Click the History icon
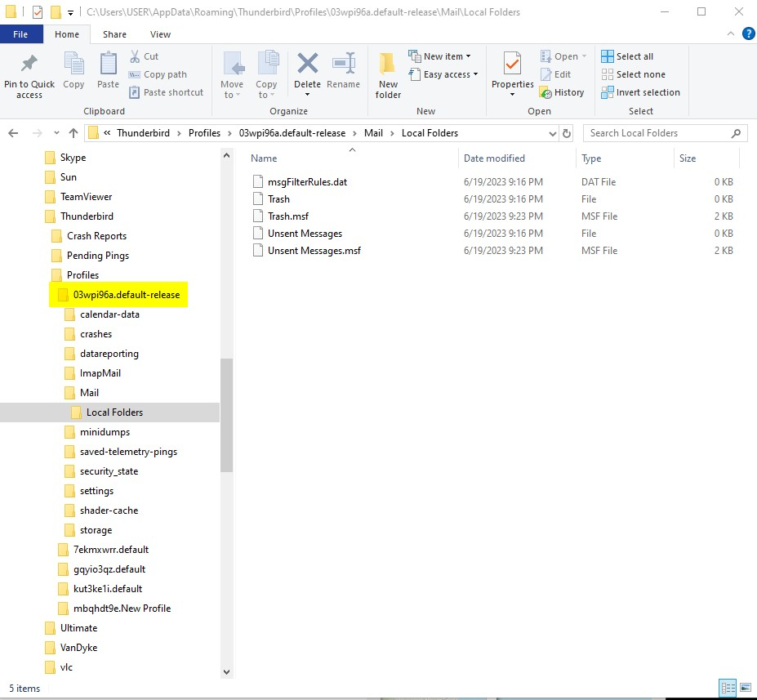Viewport: 757px width, 700px height. [545, 92]
